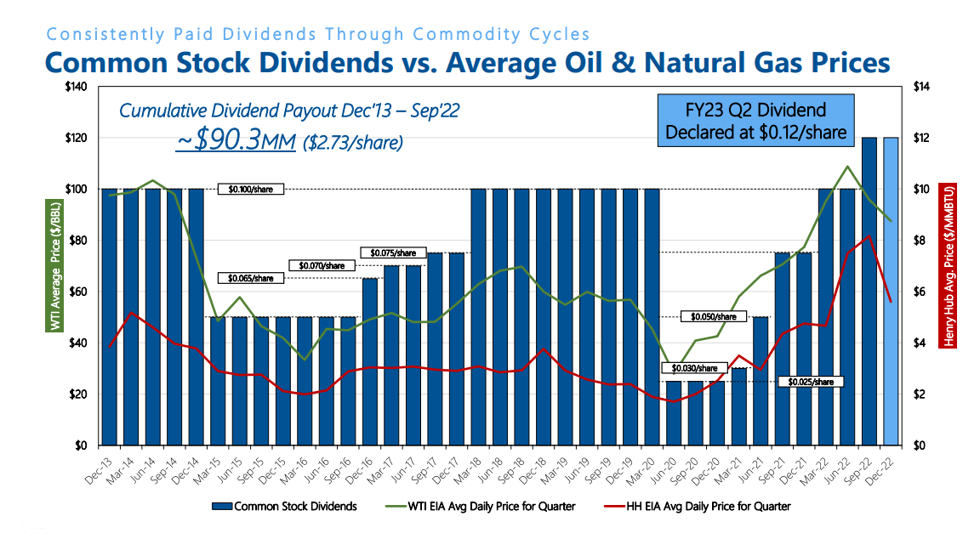Expand the $0.050/share annotation label
The width and height of the screenshot is (980, 539).
click(x=712, y=316)
